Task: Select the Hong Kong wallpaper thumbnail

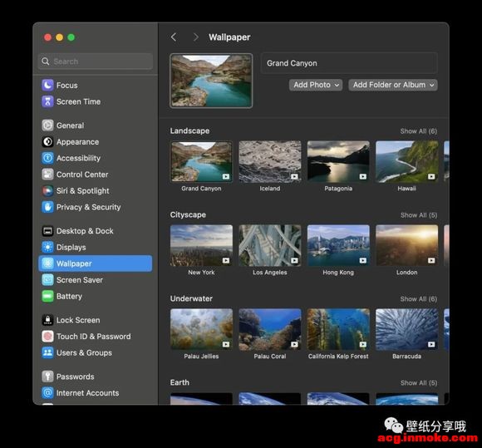Action: (x=338, y=246)
